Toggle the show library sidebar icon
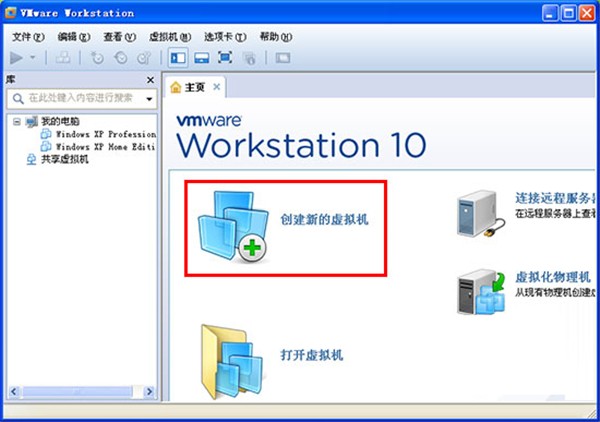 178,58
